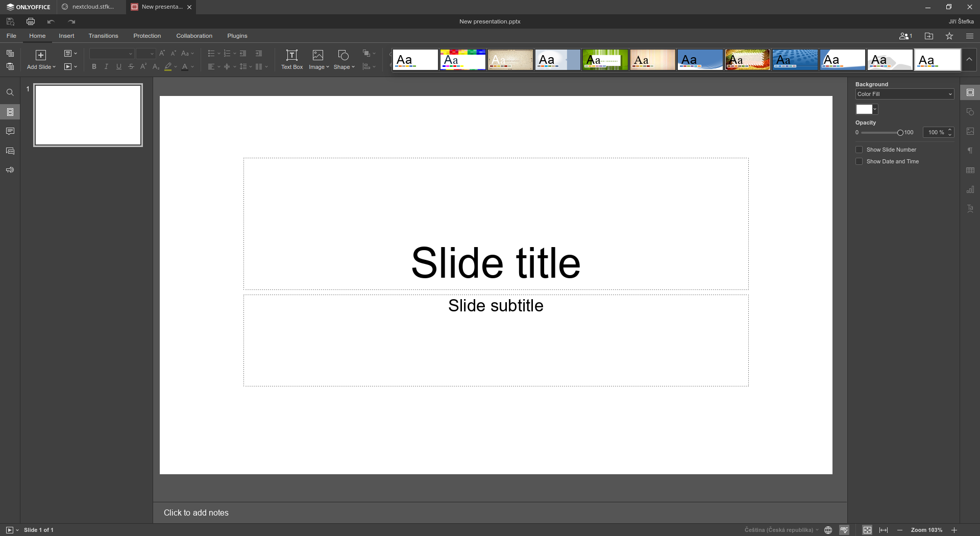The height and width of the screenshot is (536, 980).
Task: Toggle bold formatting
Action: (94, 66)
